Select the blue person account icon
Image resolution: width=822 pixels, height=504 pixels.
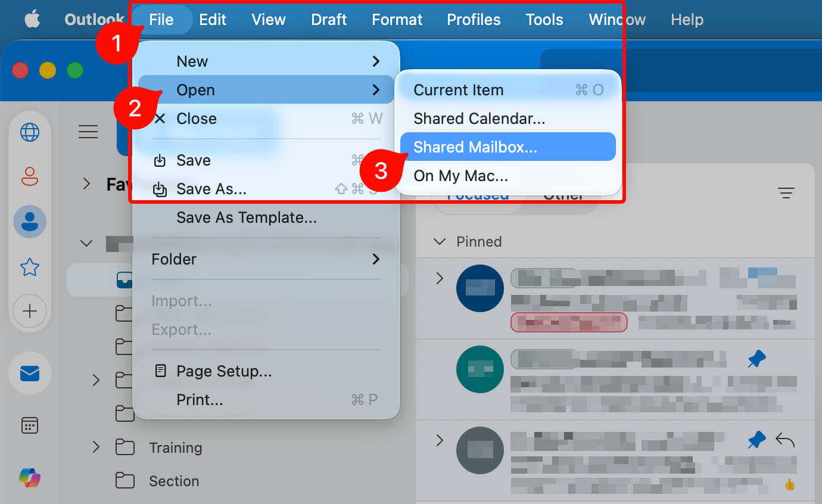pyautogui.click(x=30, y=221)
